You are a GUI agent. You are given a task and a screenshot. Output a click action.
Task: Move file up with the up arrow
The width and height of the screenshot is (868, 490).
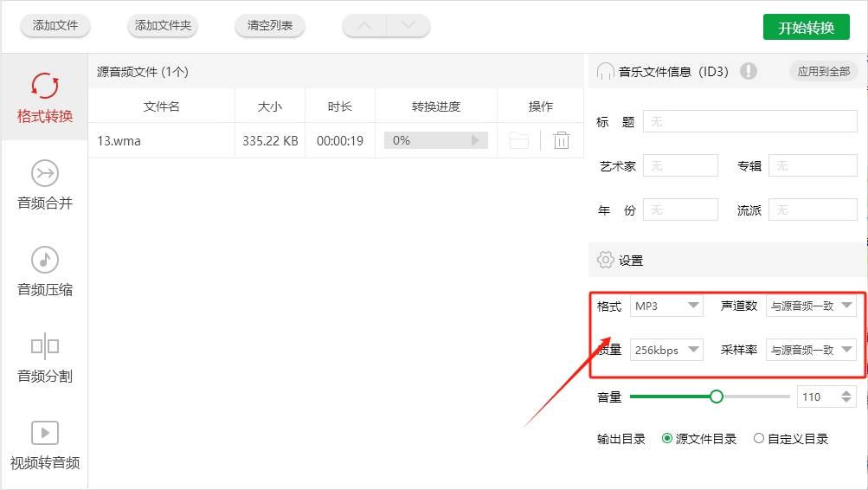364,25
